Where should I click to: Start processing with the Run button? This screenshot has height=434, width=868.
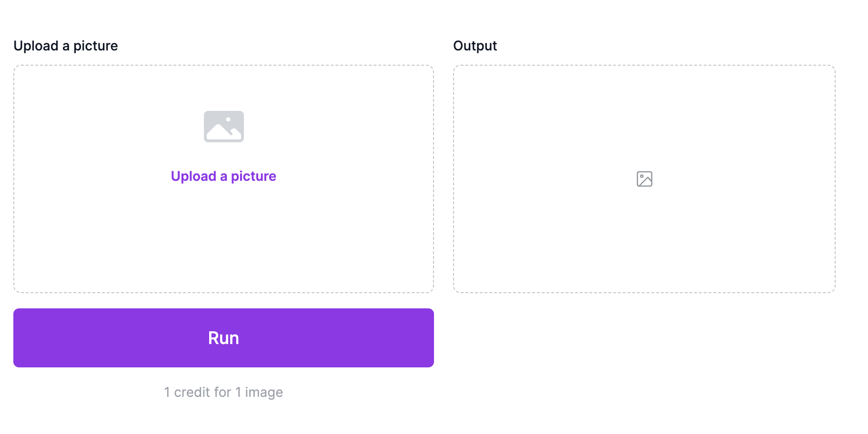tap(223, 338)
